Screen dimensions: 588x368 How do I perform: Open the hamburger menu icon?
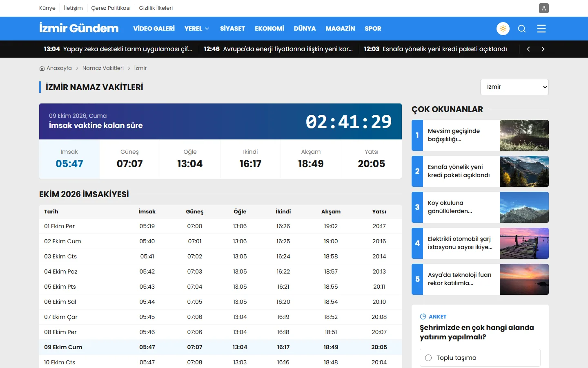[x=541, y=29]
